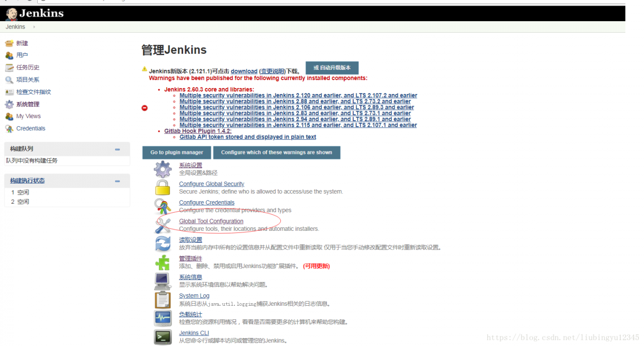This screenshot has height=346, width=644.
Task: Collapse the 构建队列 panel
Action: coord(117,149)
